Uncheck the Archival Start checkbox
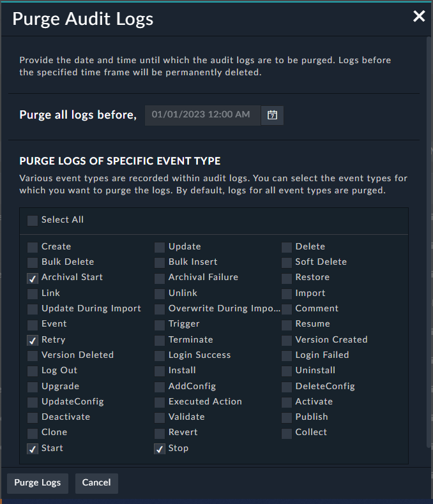This screenshot has width=433, height=504. pyautogui.click(x=33, y=278)
